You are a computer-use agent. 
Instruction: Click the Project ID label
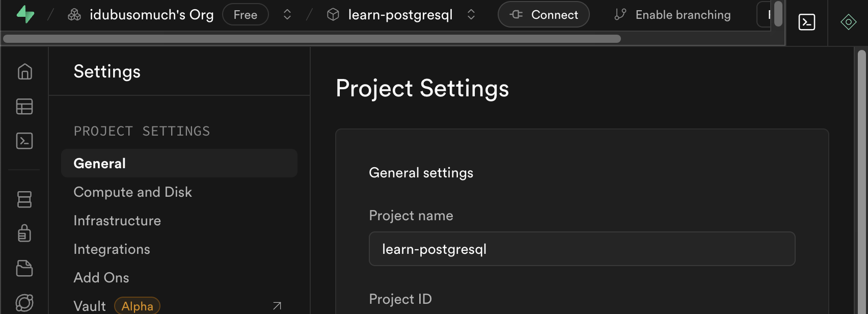(400, 299)
